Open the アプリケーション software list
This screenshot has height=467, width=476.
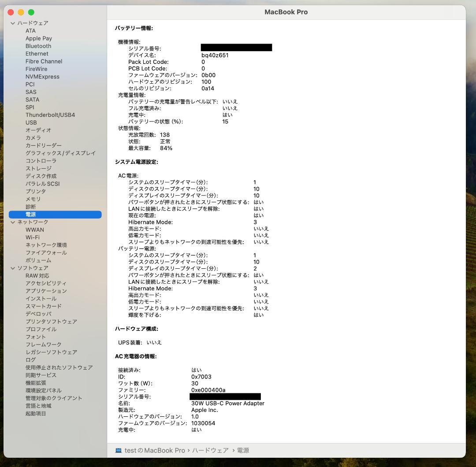point(46,291)
